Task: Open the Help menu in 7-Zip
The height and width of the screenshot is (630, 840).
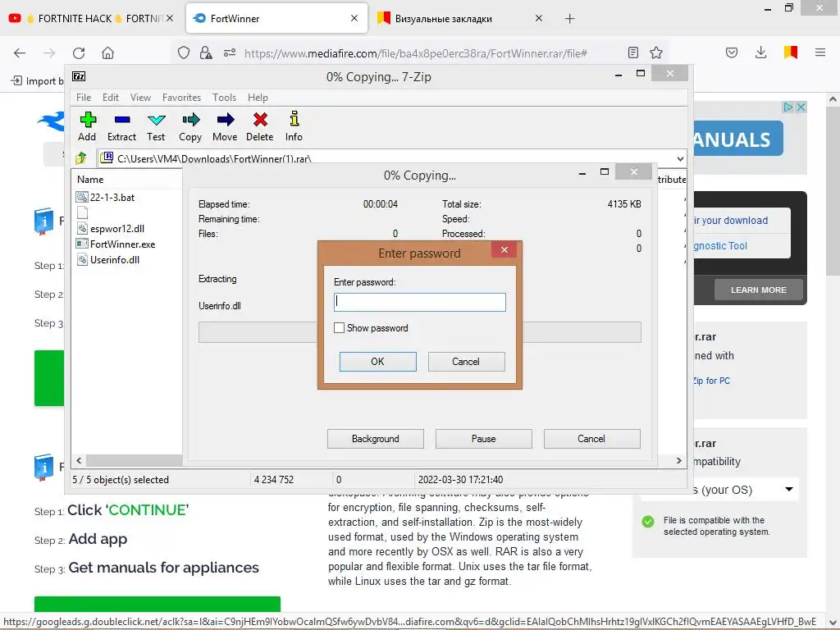Action: (x=258, y=98)
